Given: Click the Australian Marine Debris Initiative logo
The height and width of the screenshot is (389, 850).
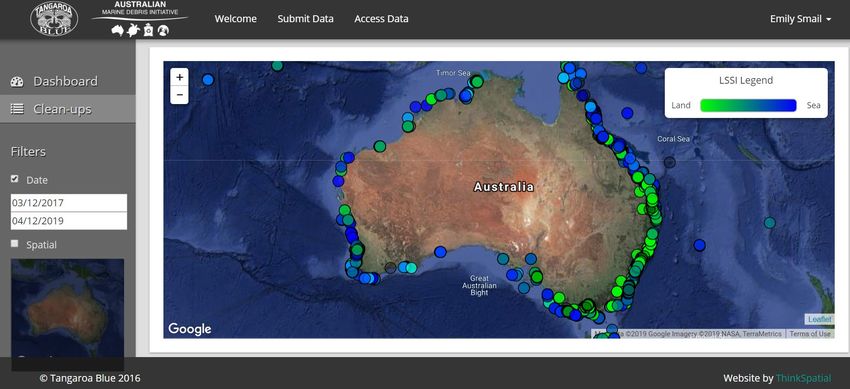Looking at the screenshot, I should (x=140, y=18).
